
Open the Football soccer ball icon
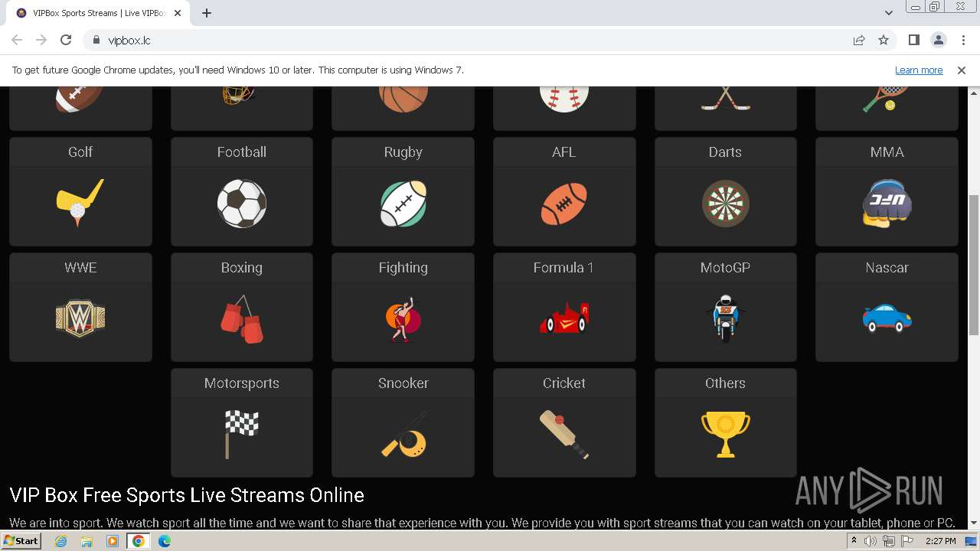tap(242, 204)
